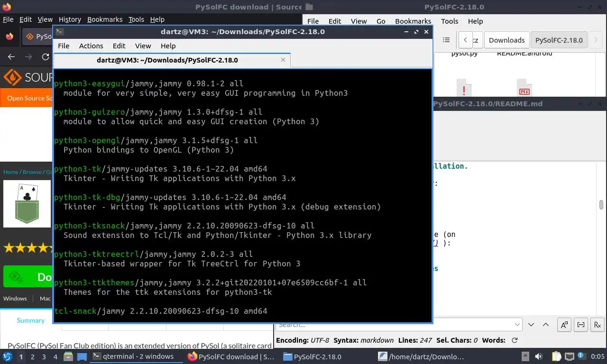Screen dimensions: 607x364
Task: Click the file manager quick-launch icon in taskbar
Action: coord(68,356)
